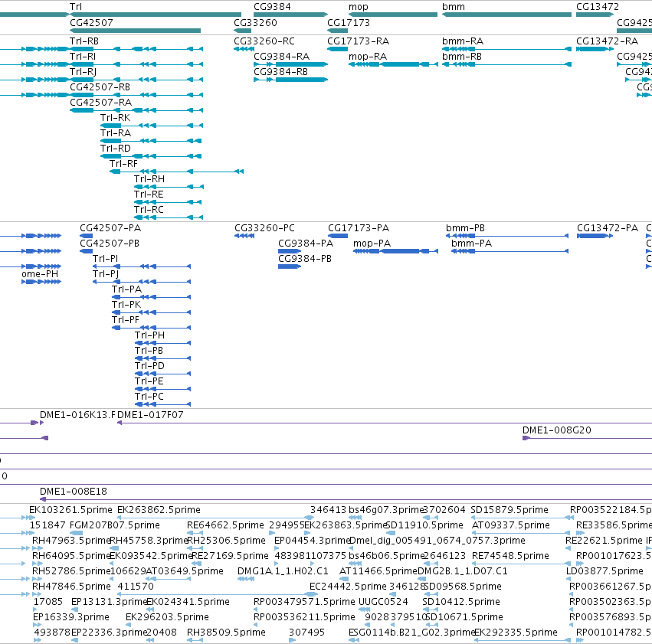Image resolution: width=652 pixels, height=644 pixels.
Task: Click the Trl-PD protein label
Action: point(149,366)
